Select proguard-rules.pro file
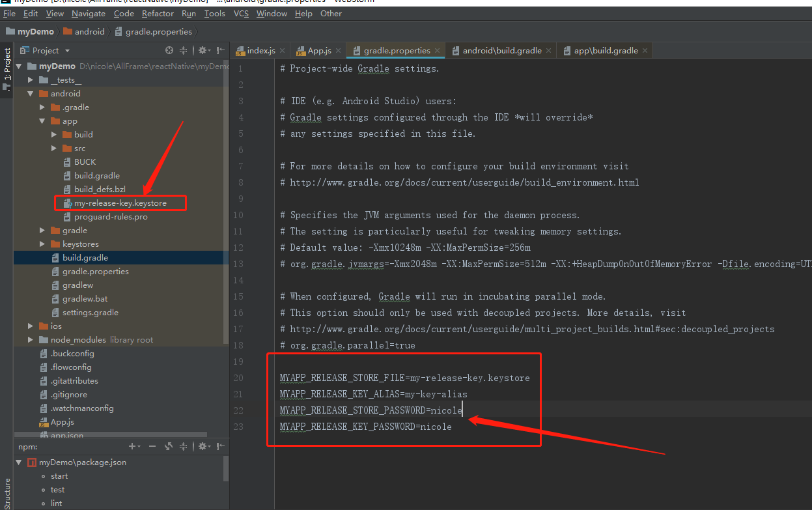 [x=111, y=217]
